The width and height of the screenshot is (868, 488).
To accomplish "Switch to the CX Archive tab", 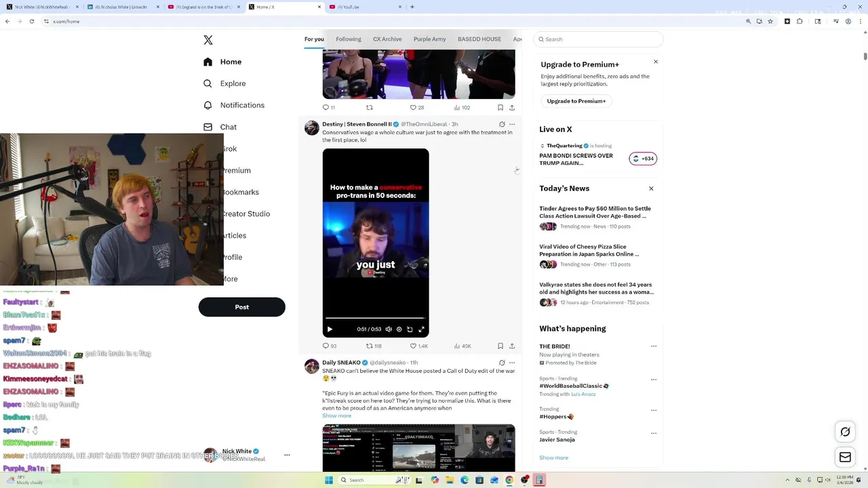I will 387,39.
